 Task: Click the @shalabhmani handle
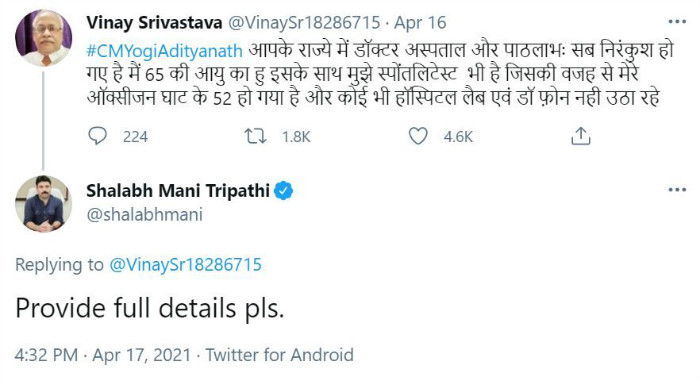point(145,215)
